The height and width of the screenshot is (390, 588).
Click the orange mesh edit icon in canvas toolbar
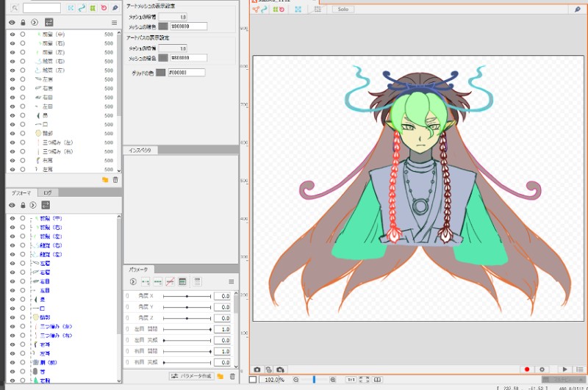click(x=256, y=10)
